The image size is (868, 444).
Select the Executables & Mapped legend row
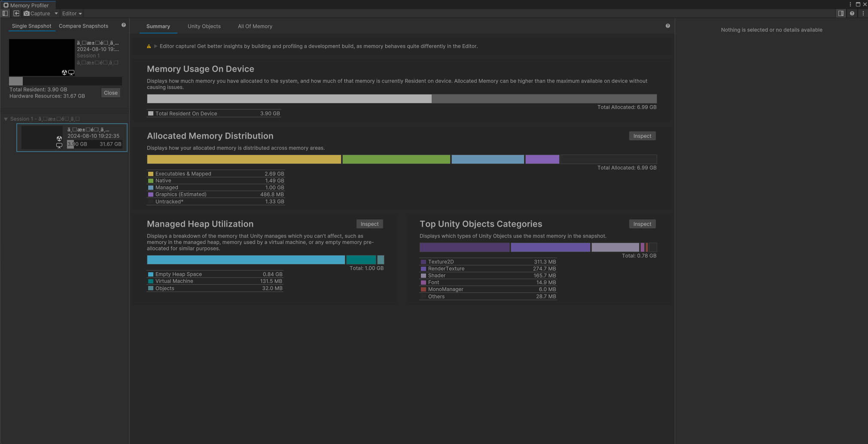point(216,174)
